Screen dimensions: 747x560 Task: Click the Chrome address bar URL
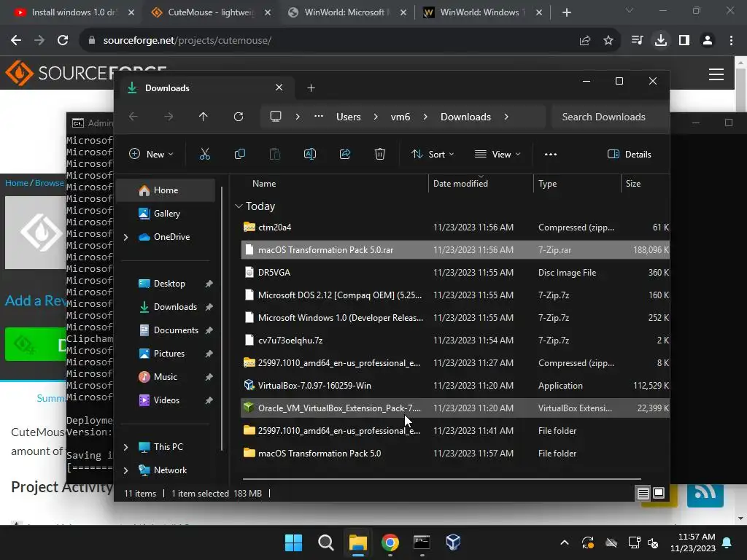187,41
